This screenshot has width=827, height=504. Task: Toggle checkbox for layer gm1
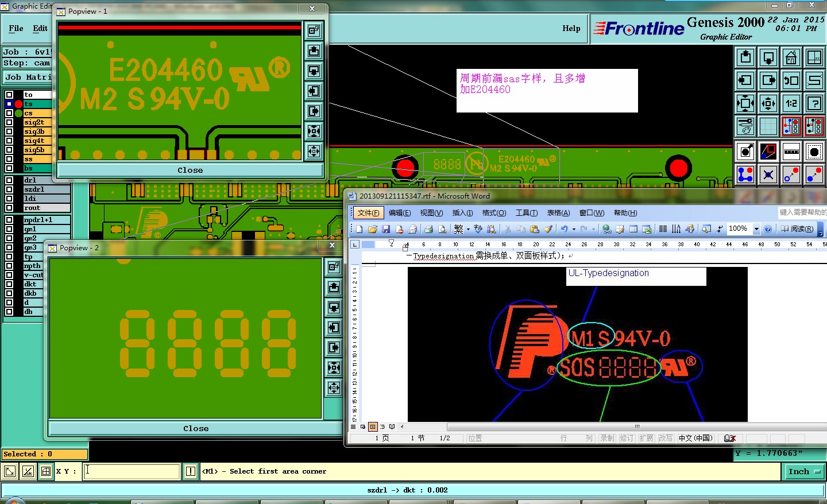(9, 229)
